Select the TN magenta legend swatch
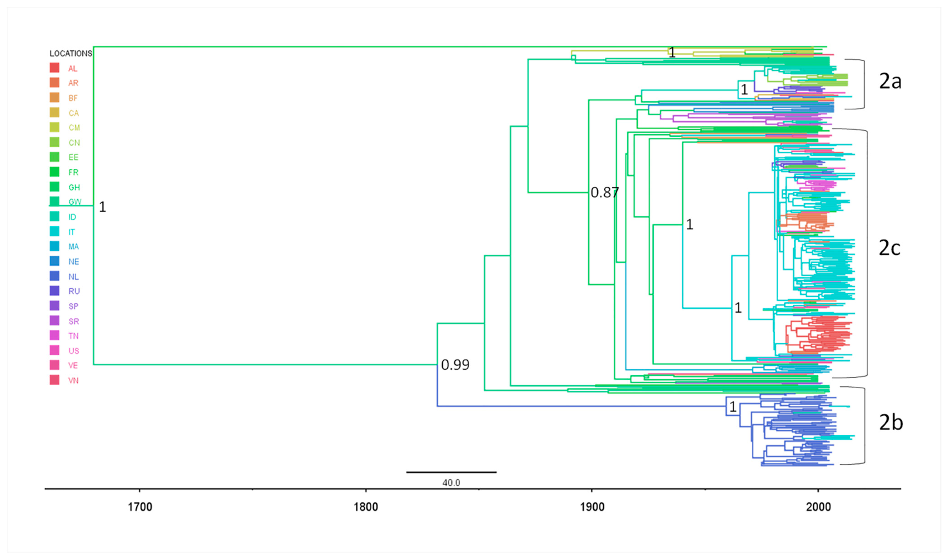This screenshot has height=560, width=949. point(54,335)
